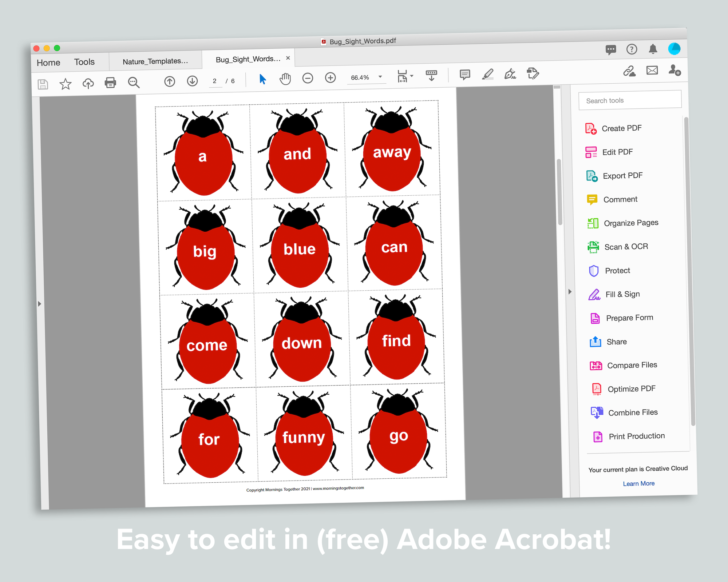Click the rotate and edit icon
This screenshot has width=728, height=582.
tap(533, 73)
